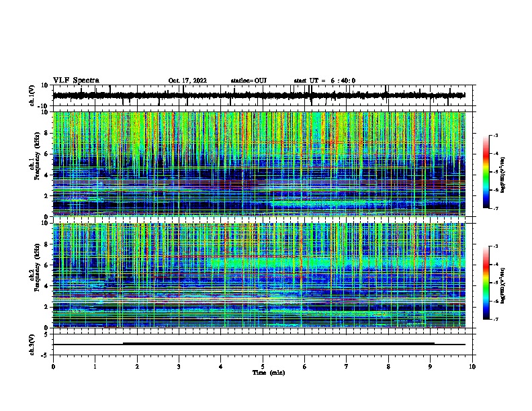Click the "4" tick on the Time axis
The image size is (532, 411).
(221, 367)
